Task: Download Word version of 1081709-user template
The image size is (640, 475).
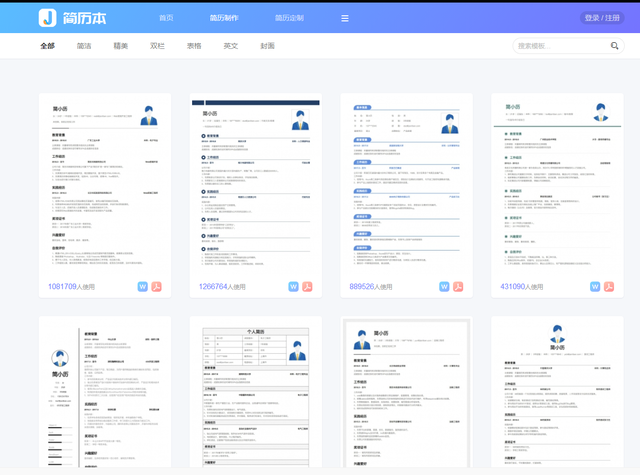Action: tap(142, 286)
